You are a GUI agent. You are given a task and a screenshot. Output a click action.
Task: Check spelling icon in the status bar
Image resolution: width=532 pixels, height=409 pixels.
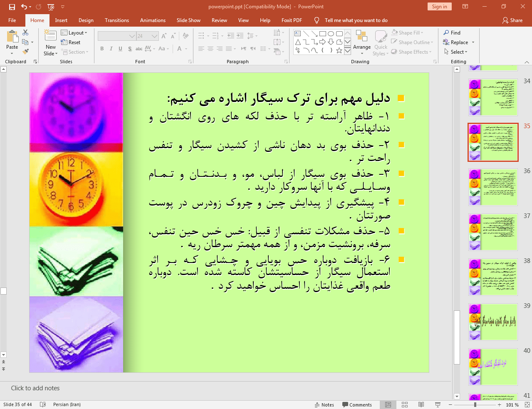coord(42,404)
